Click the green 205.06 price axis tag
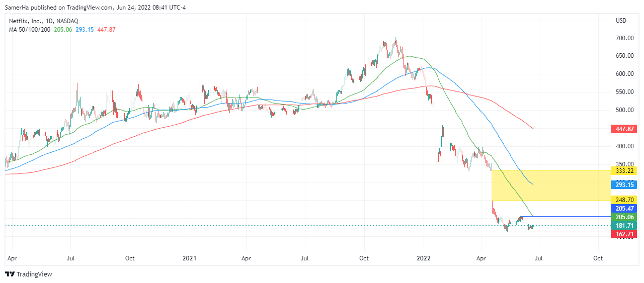This screenshot has height=283, width=644. point(623,217)
